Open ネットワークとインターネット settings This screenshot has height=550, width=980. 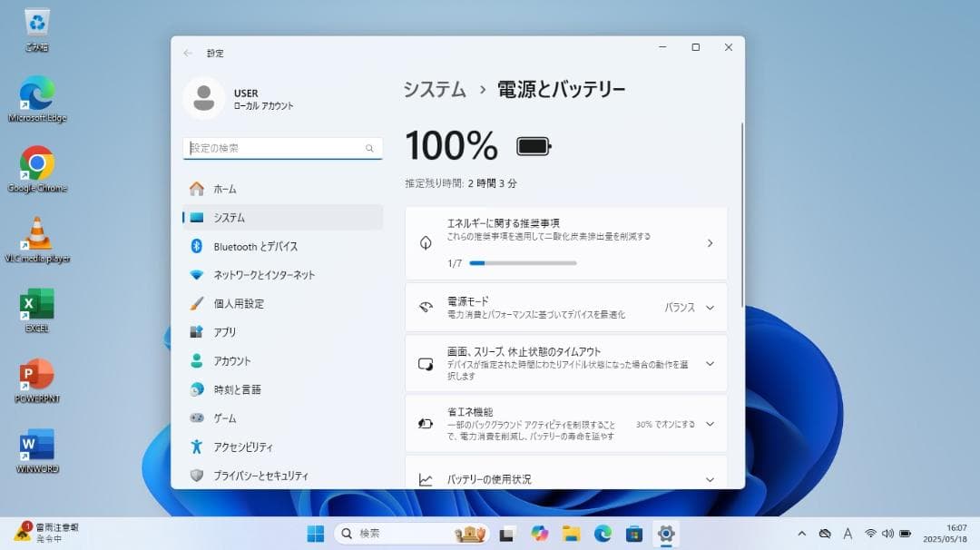(263, 275)
